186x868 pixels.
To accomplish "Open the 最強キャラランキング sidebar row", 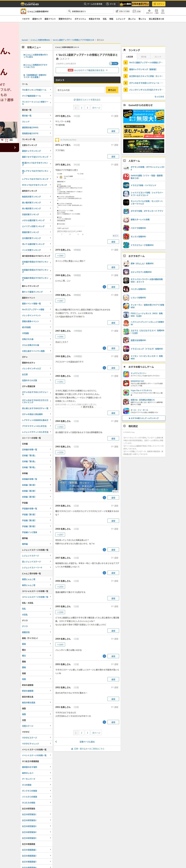I will [x=37, y=151].
